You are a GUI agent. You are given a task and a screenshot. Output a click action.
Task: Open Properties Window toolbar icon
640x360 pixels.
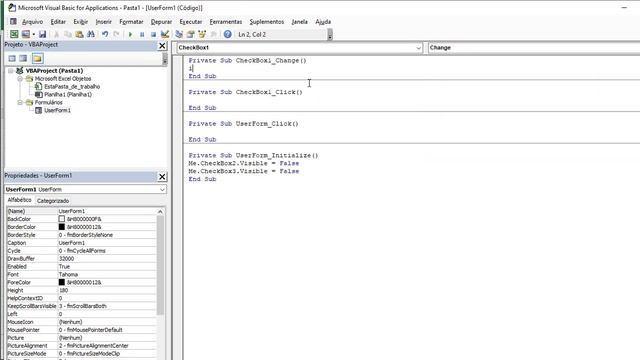[190, 34]
